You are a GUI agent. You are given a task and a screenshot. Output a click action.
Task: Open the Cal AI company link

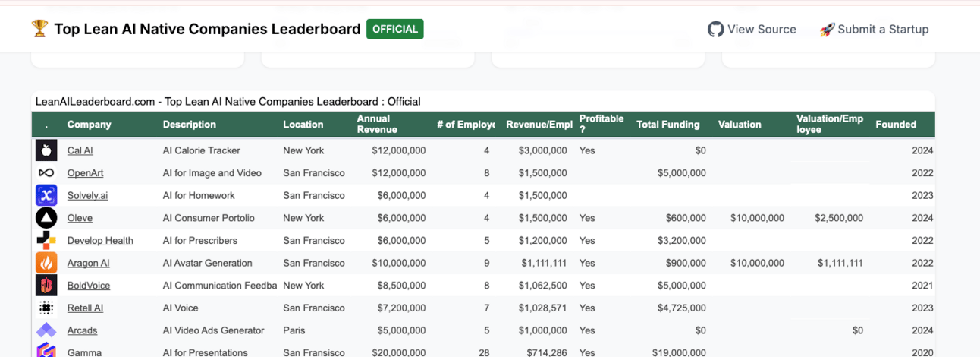pos(80,151)
